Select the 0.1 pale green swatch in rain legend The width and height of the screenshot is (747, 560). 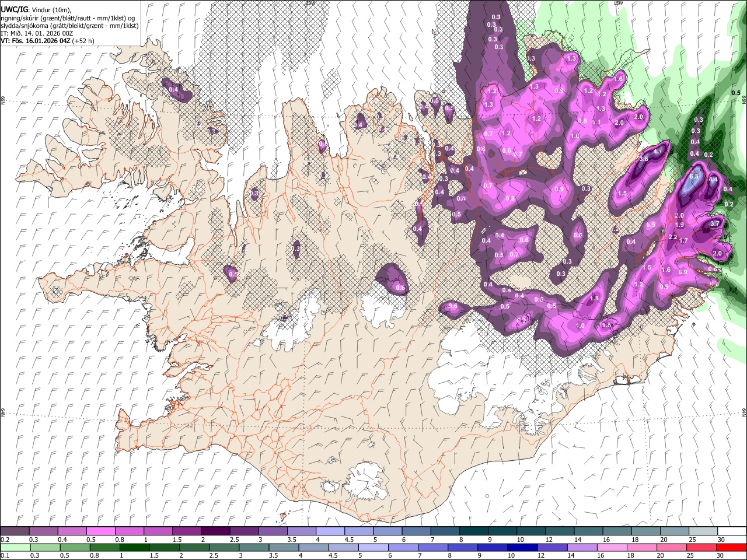tap(15, 547)
